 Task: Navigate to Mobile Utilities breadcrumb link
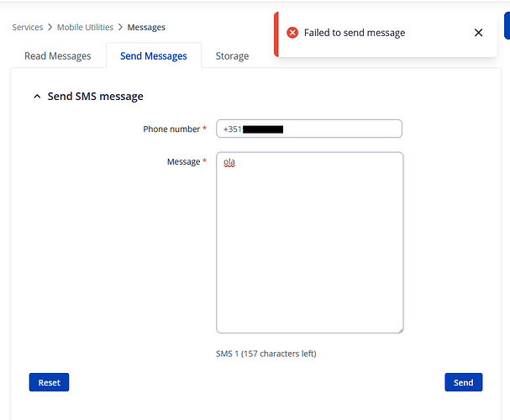85,28
